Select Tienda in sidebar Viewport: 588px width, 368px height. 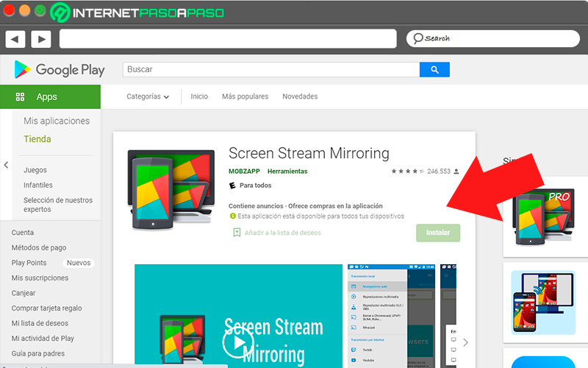click(x=37, y=139)
